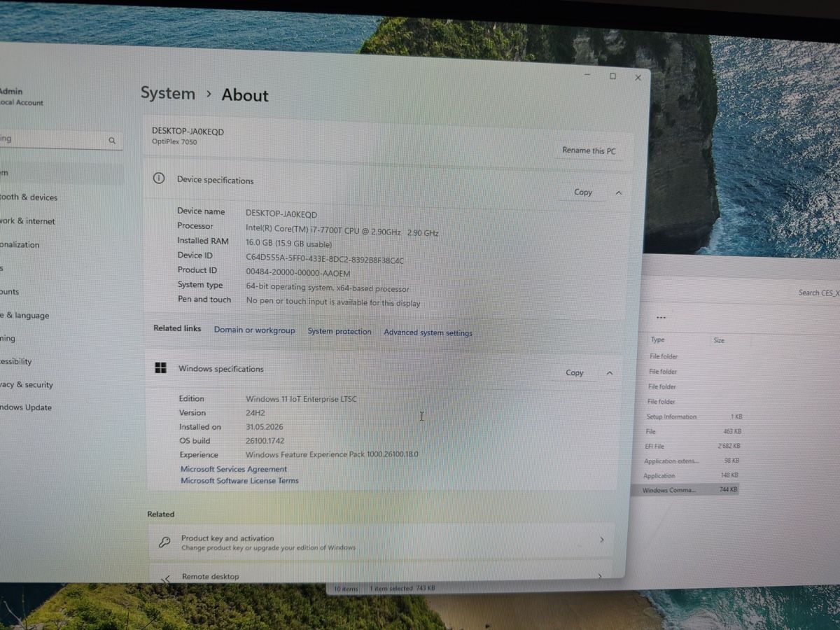Copy the device specifications
Screen dimensions: 840x630
583,192
